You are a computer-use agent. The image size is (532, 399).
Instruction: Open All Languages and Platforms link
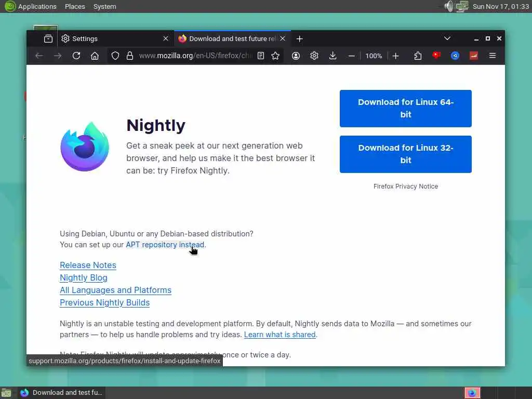[x=115, y=290]
